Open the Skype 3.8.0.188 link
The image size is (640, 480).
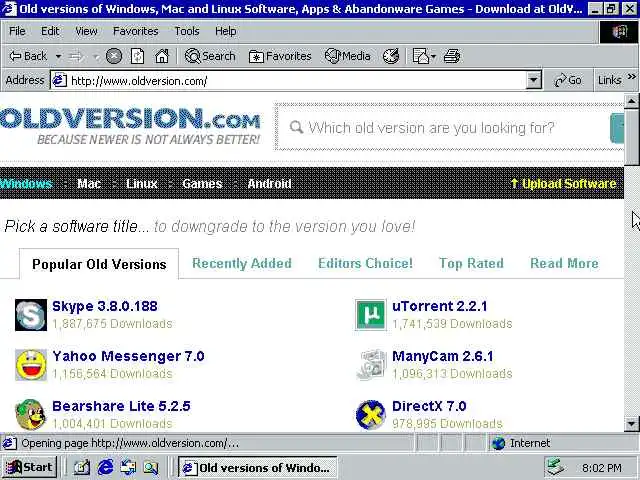tap(105, 306)
